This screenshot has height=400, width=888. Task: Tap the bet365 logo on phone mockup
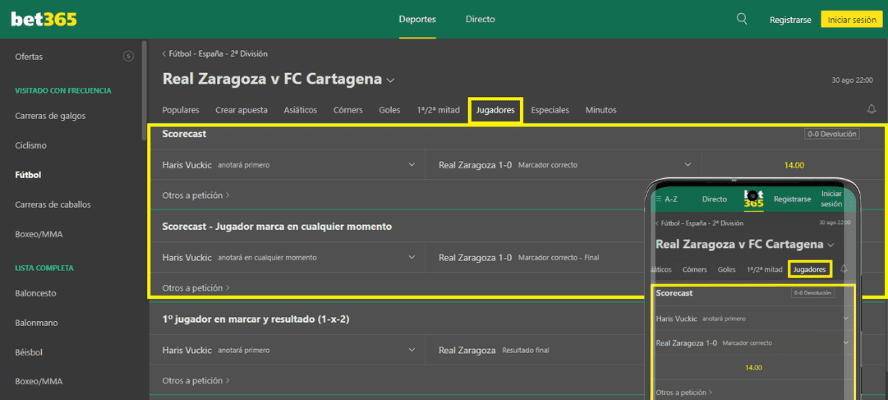[x=753, y=199]
